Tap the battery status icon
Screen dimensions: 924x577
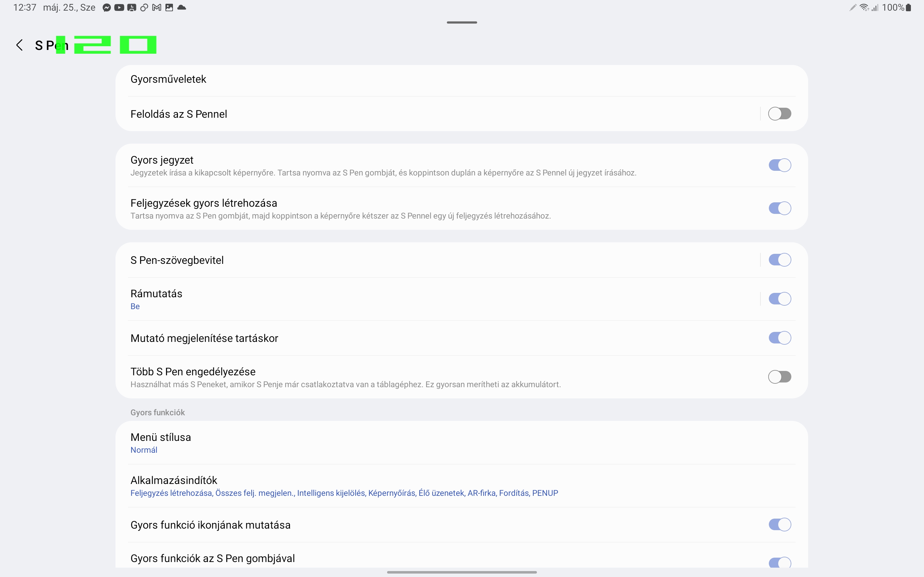click(x=908, y=7)
